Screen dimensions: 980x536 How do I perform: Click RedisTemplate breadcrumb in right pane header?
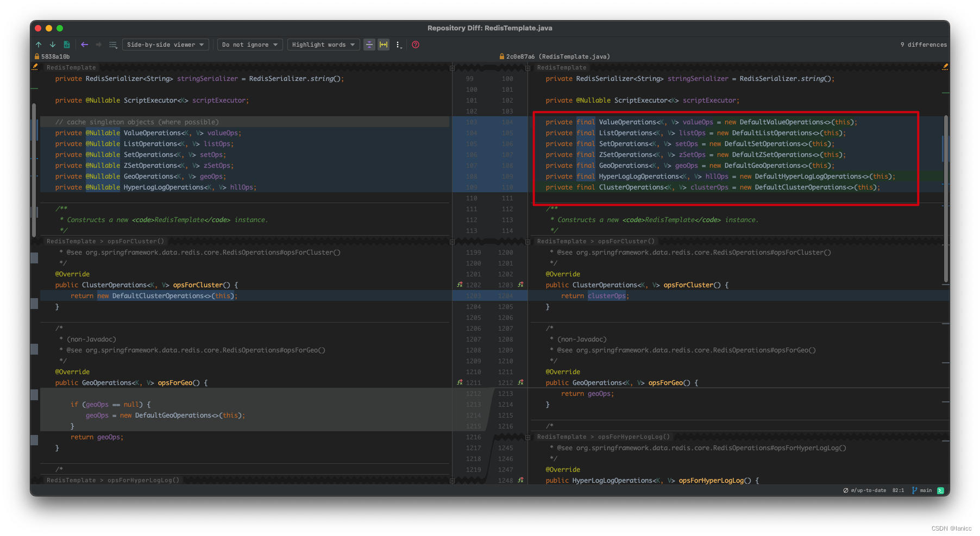tap(562, 67)
